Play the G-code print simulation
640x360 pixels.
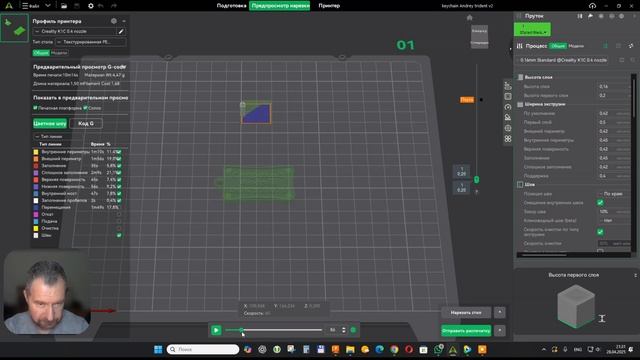216,330
